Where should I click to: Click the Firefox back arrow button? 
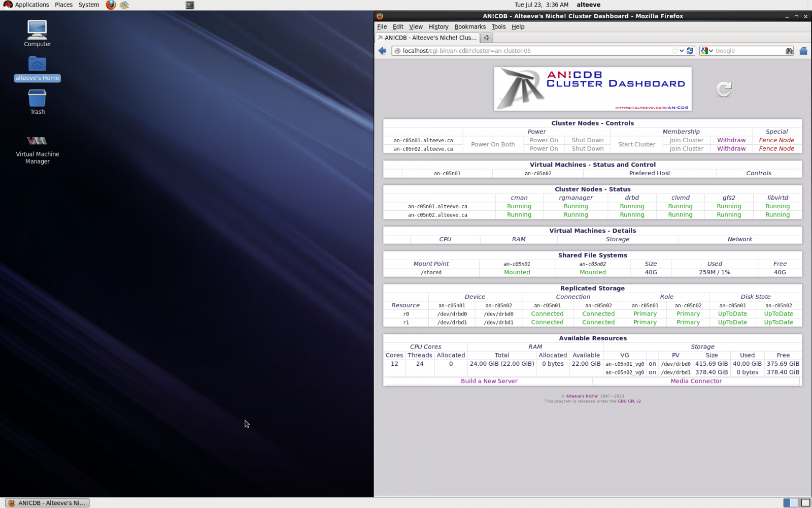pyautogui.click(x=383, y=51)
